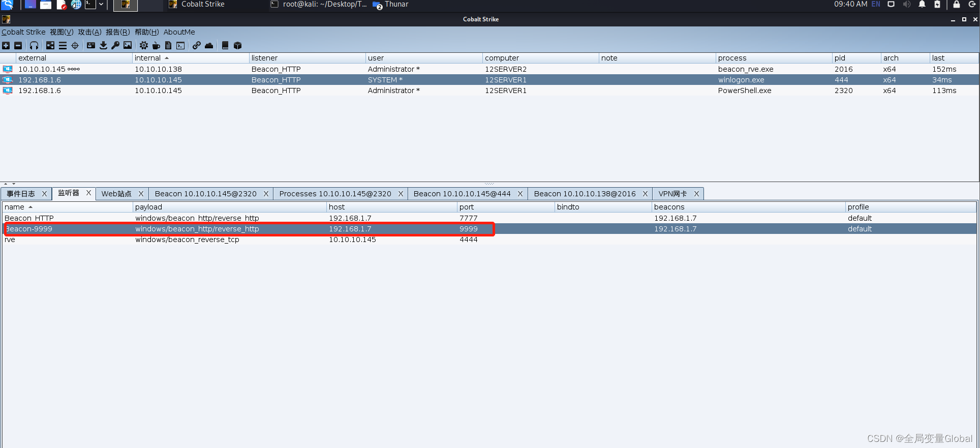Open the Cobalt Strike menu

pyautogui.click(x=23, y=32)
